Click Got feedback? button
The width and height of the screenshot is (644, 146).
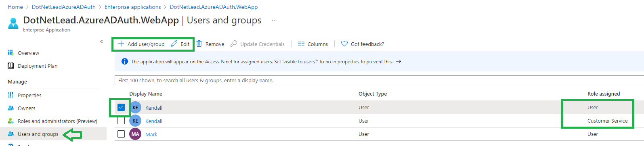coord(363,44)
